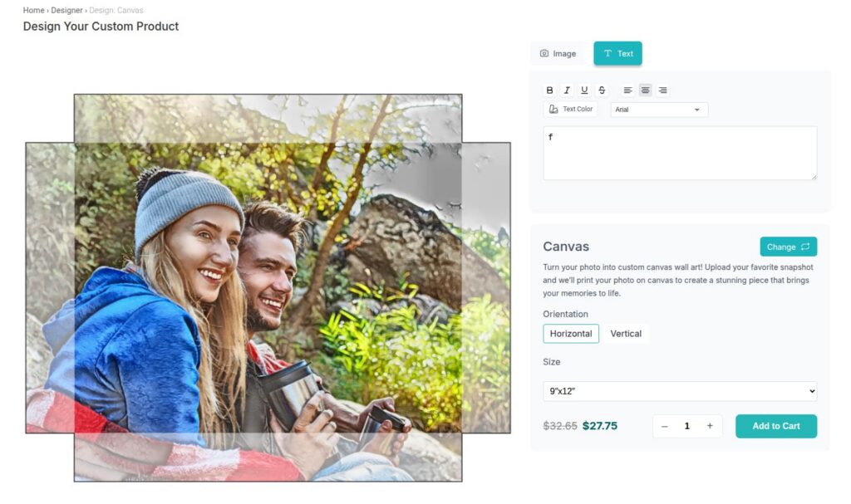
Task: Increase quantity with plus button
Action: click(710, 426)
